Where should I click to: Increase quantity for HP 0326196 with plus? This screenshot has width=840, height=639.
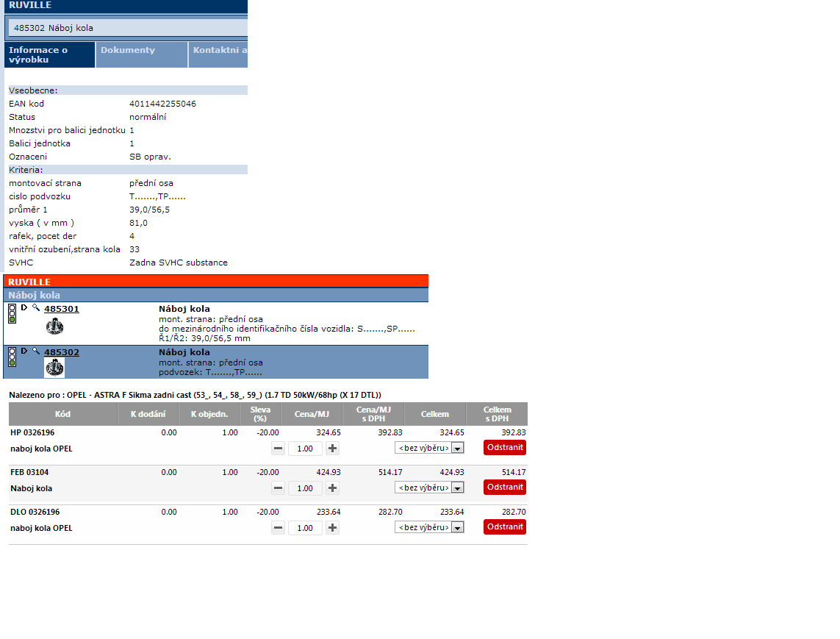[332, 448]
